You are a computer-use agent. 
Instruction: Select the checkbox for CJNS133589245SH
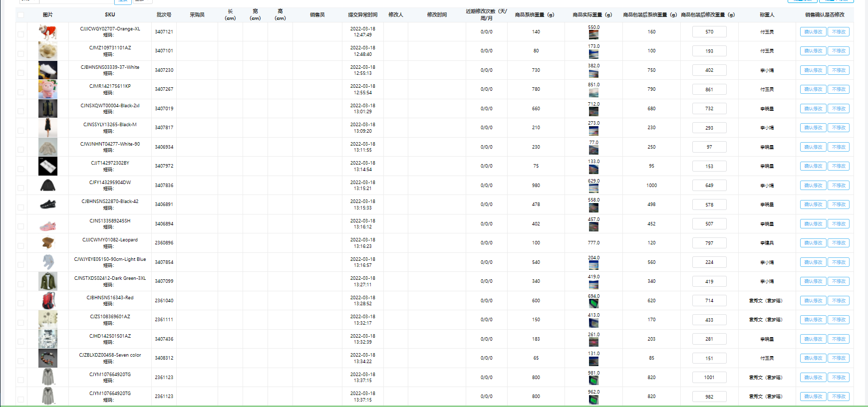pyautogui.click(x=20, y=226)
